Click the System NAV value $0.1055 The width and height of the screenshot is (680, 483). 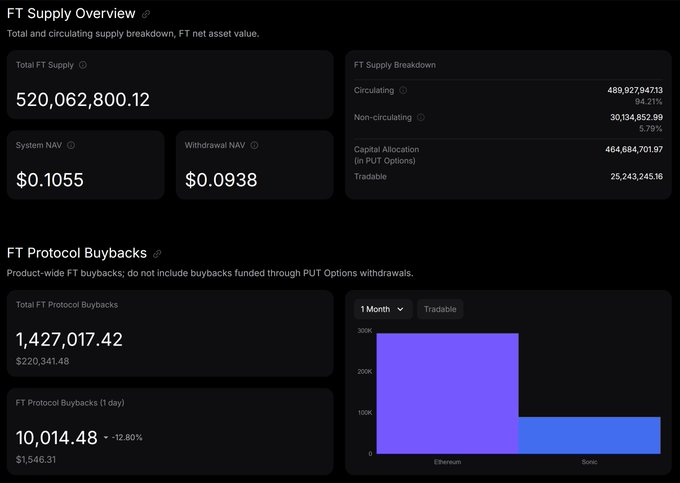click(x=50, y=180)
